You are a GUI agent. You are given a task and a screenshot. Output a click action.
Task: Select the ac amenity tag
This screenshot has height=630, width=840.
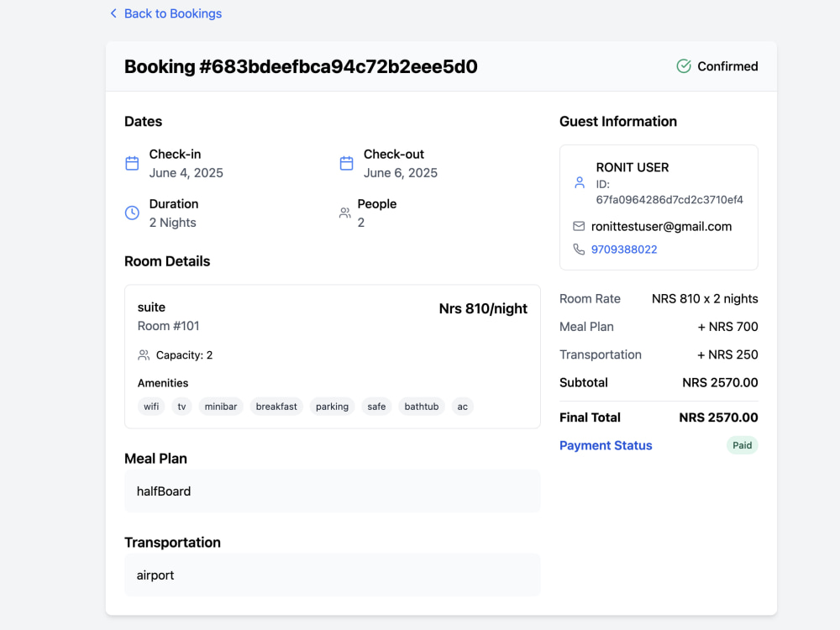pos(462,407)
